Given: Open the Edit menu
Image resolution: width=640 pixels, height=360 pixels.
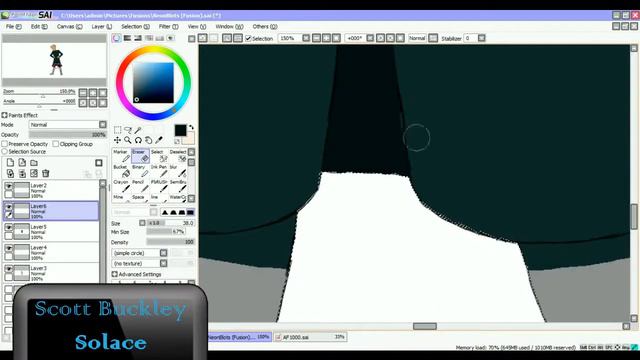Looking at the screenshot, I should [39, 27].
